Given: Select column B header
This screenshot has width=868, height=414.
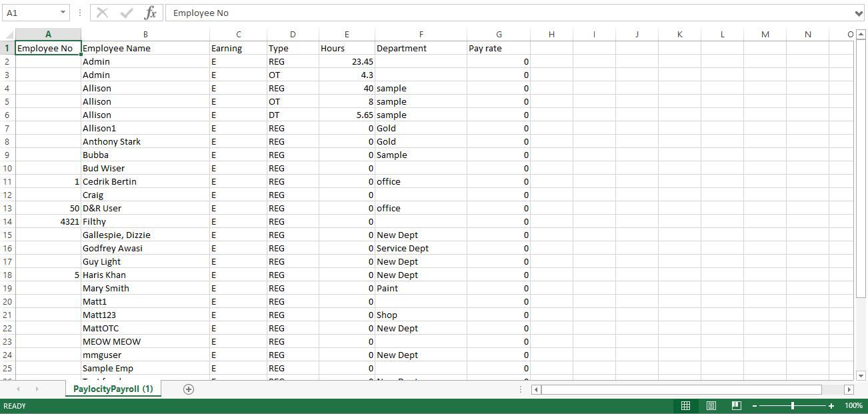Looking at the screenshot, I should [x=145, y=35].
